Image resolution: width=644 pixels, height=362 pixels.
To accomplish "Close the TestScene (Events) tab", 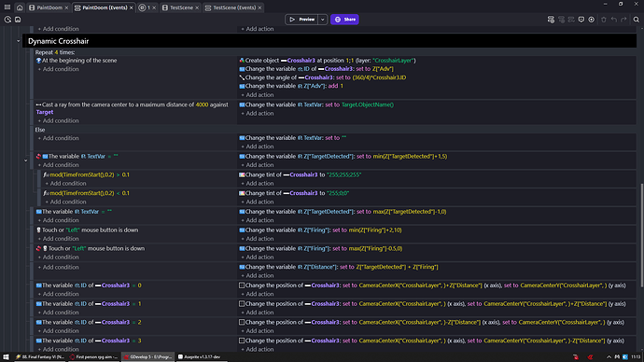I will pyautogui.click(x=259, y=7).
